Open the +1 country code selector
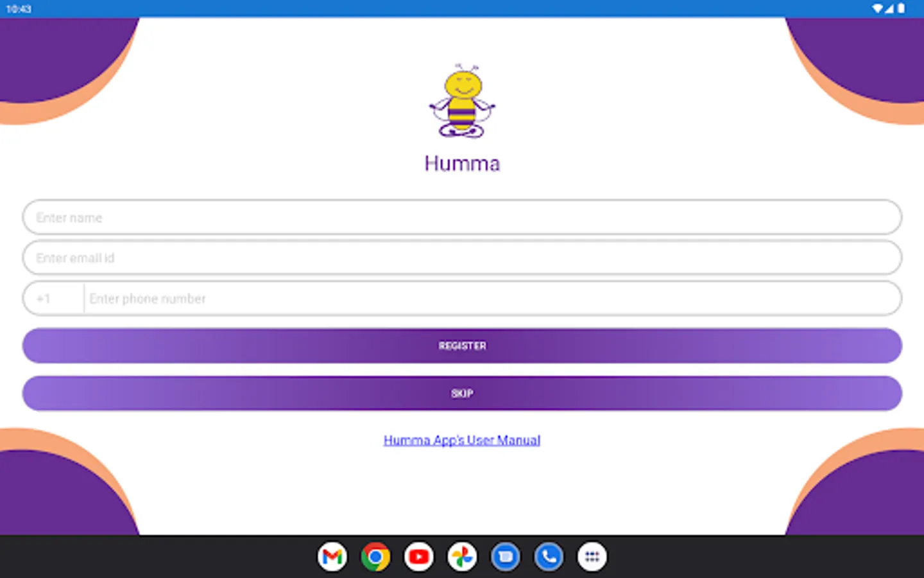This screenshot has height=578, width=924. pos(54,299)
